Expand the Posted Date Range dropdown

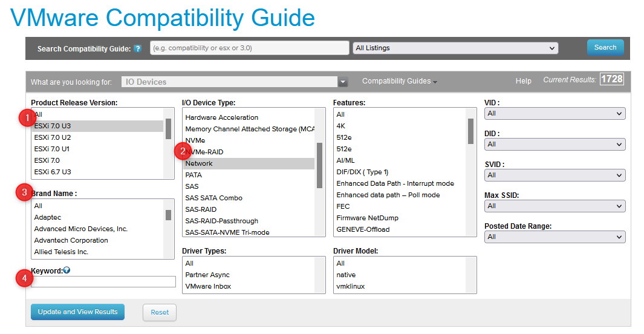pos(555,237)
